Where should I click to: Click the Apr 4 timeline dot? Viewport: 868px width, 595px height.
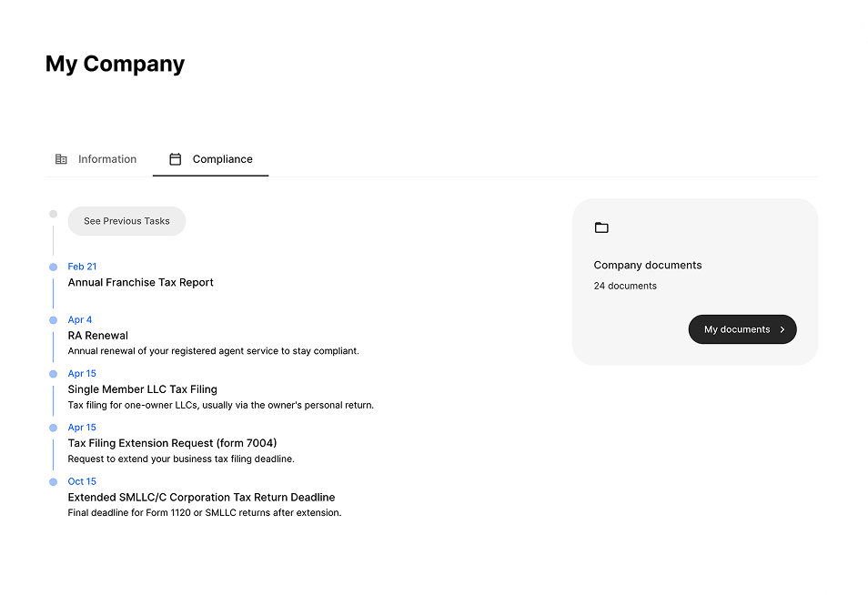pyautogui.click(x=53, y=320)
